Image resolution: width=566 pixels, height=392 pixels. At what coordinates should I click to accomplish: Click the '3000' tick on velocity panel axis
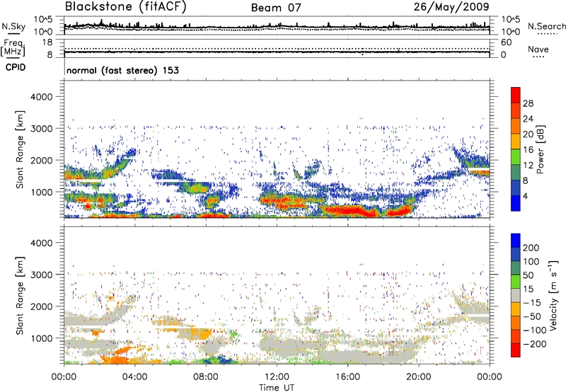[x=42, y=275]
